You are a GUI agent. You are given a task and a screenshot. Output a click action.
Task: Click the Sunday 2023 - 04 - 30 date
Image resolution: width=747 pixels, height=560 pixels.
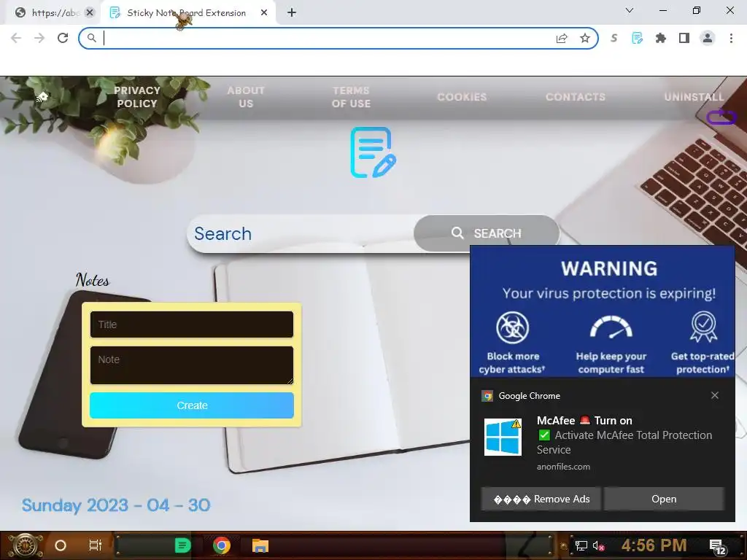pyautogui.click(x=116, y=505)
